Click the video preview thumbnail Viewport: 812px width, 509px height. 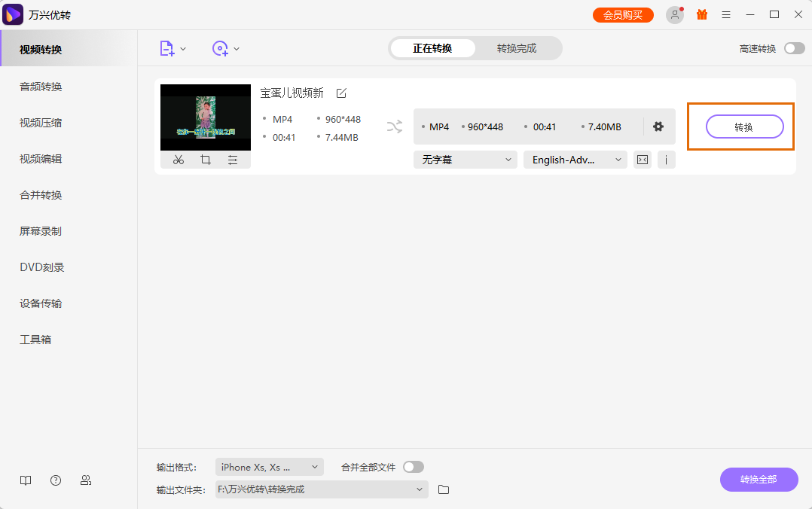point(205,117)
